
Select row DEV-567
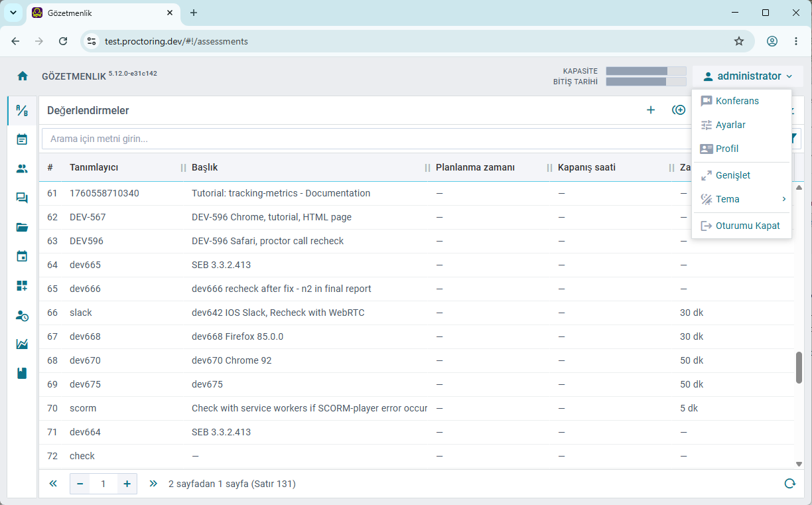click(417, 217)
